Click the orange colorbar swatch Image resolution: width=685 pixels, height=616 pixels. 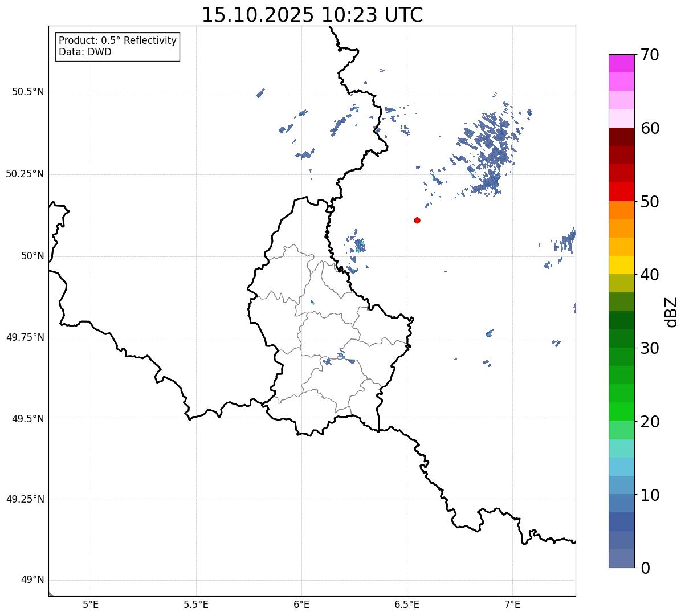coord(621,210)
